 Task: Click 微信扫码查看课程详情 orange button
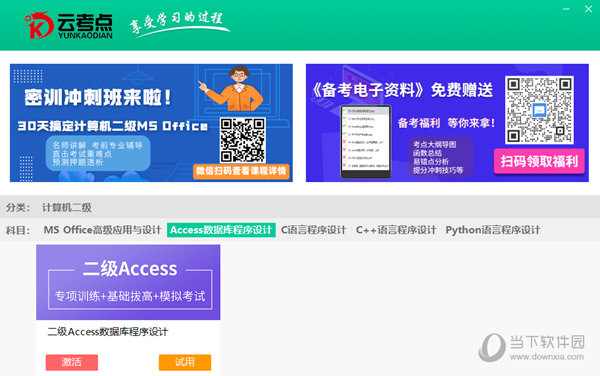(241, 171)
